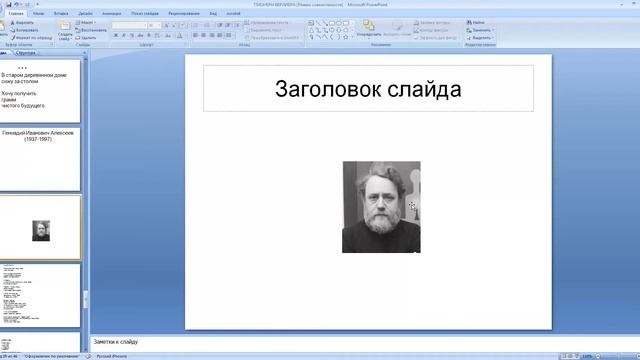Click the Русский (Россия) language indicator
Screen dimensions: 640x360
111,356
